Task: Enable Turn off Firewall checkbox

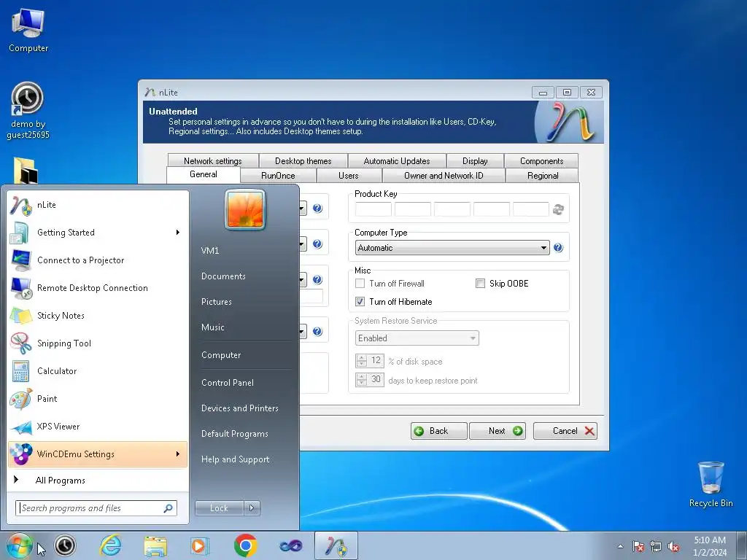Action: click(360, 284)
